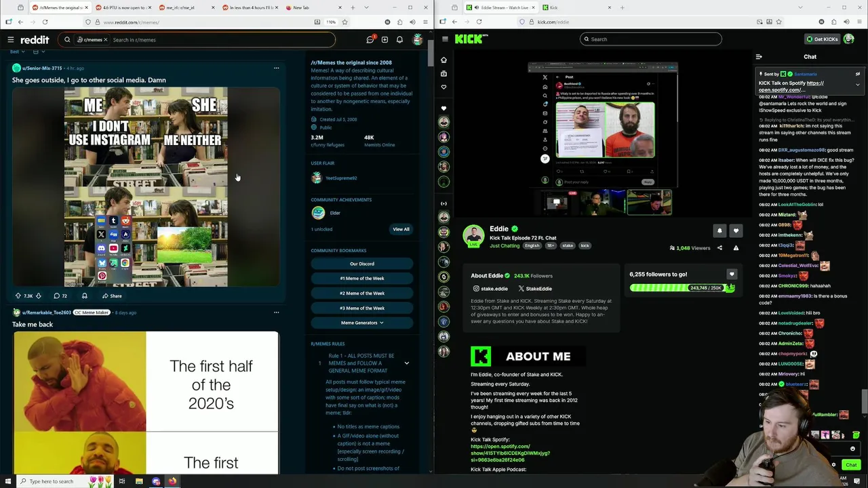Expand the pinned KICK Talk message
Image resolution: width=868 pixels, height=488 pixels.
pyautogui.click(x=858, y=85)
